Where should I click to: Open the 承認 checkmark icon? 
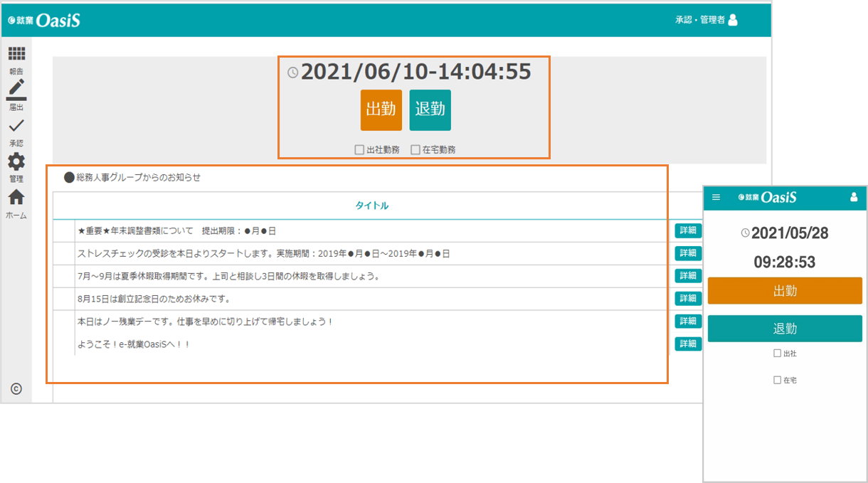click(16, 126)
